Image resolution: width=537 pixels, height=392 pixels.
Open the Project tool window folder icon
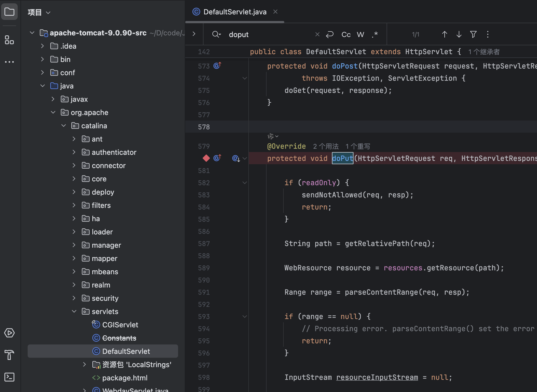point(9,12)
